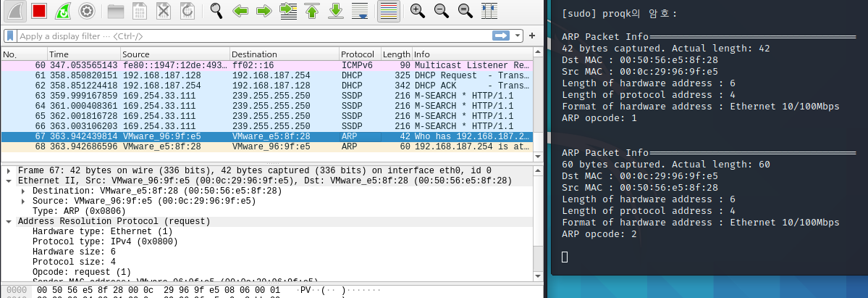Go back in packet history arrow
The image size is (868, 298).
[x=240, y=11]
